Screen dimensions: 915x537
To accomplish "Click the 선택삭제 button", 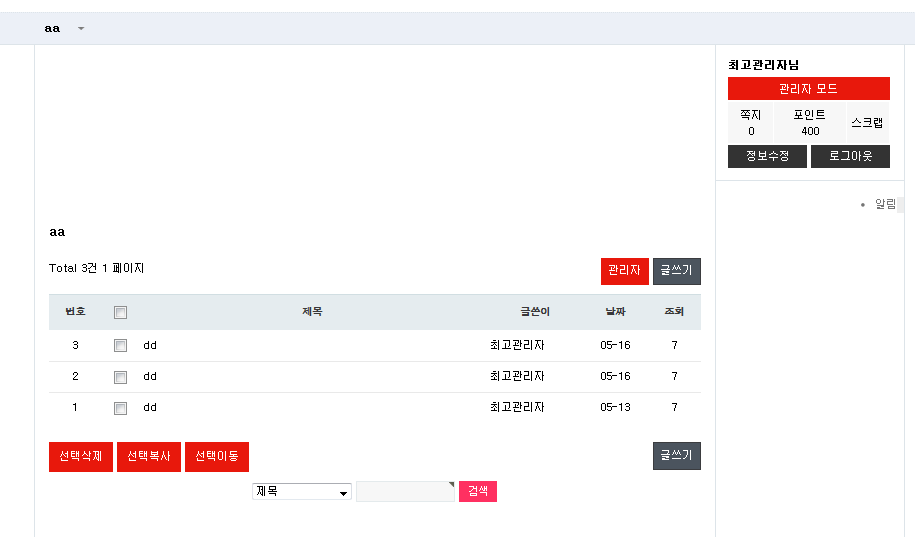I will [81, 457].
